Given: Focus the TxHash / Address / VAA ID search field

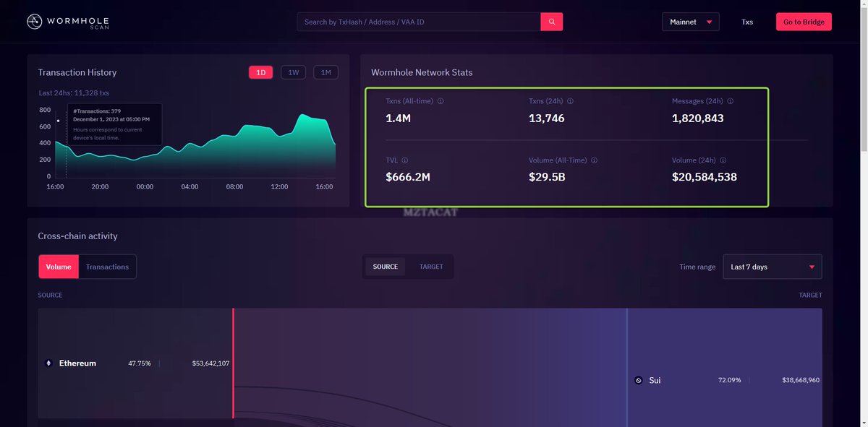Looking at the screenshot, I should [x=419, y=22].
